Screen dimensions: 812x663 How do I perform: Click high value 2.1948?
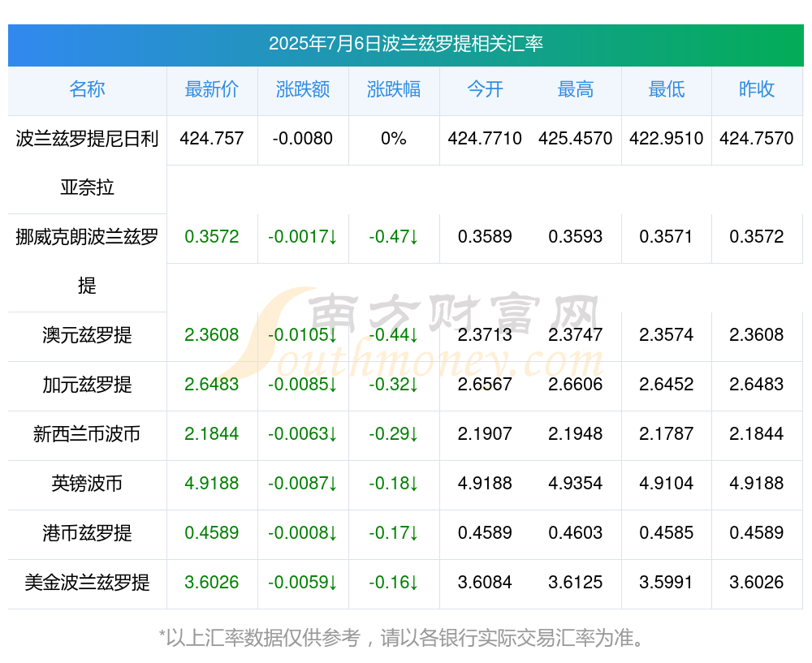pos(576,433)
